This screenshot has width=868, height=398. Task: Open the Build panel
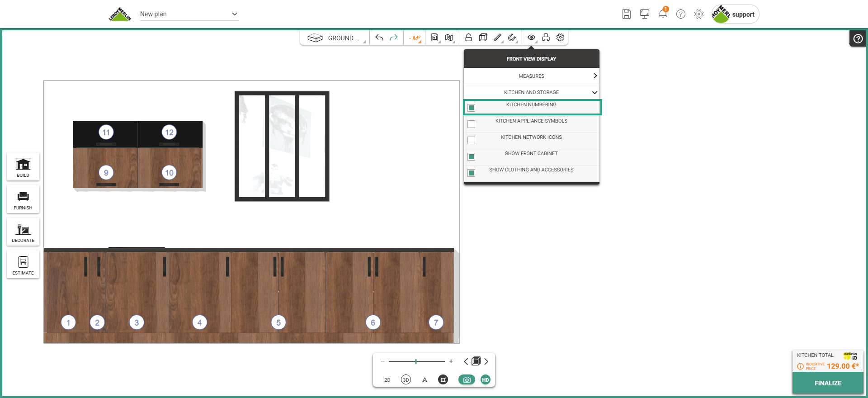click(23, 167)
